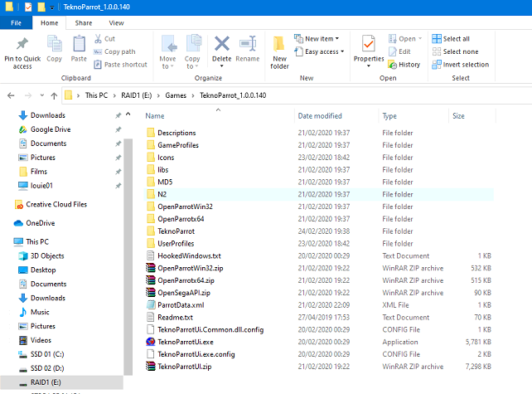Viewport: 532px width, 394px height.
Task: Select the N2 folder row
Action: (x=319, y=194)
